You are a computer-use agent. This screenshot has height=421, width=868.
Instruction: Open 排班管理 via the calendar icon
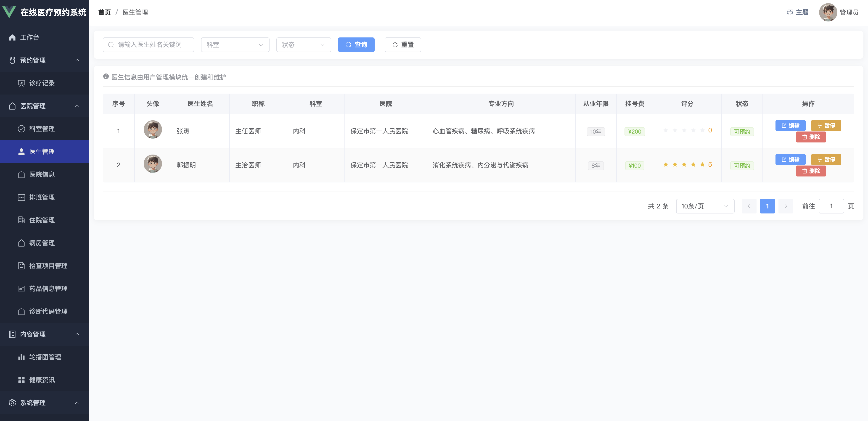[x=21, y=197]
